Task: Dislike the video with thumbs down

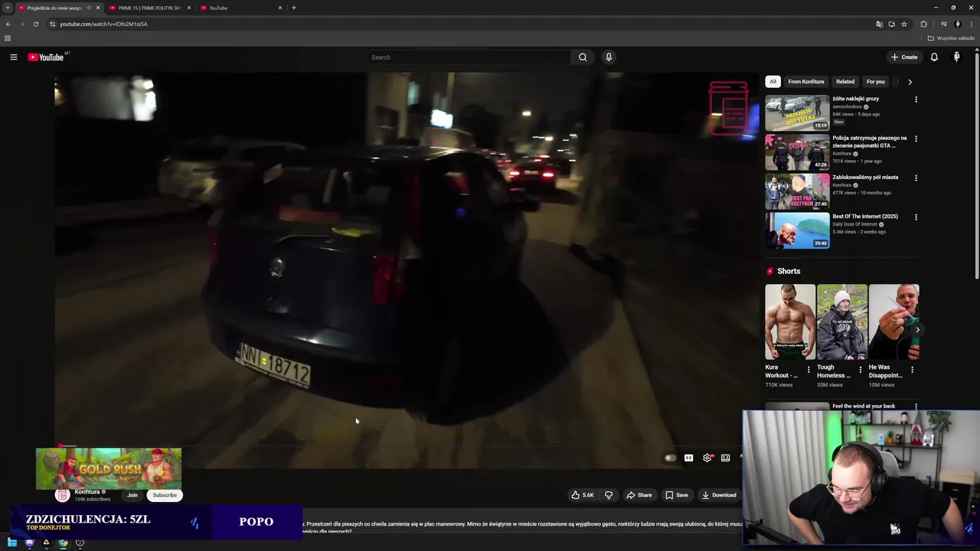Action: pos(609,495)
